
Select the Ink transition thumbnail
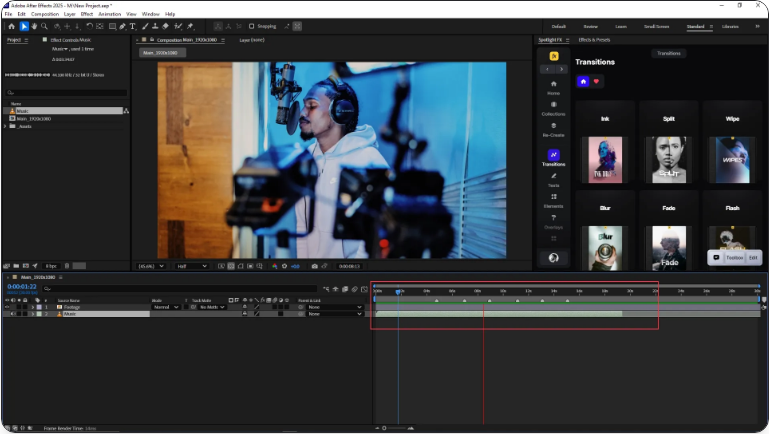pyautogui.click(x=604, y=159)
